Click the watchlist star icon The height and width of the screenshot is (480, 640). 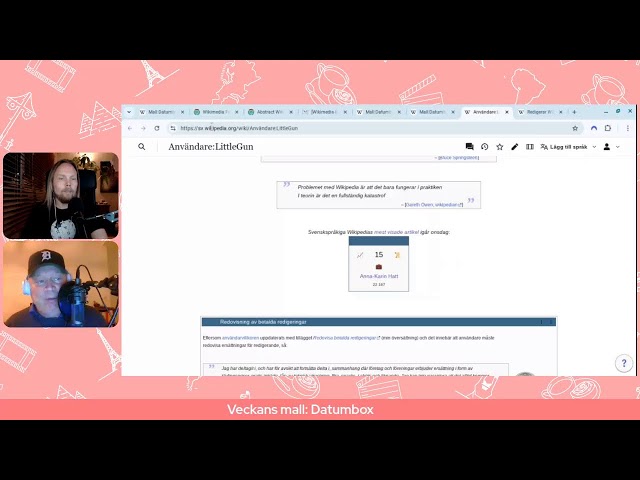tap(500, 147)
